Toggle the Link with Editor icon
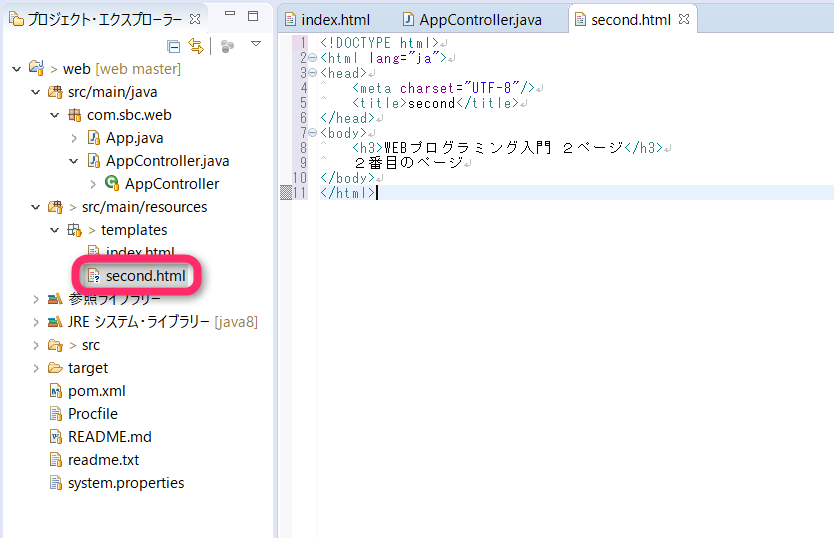 [196, 46]
